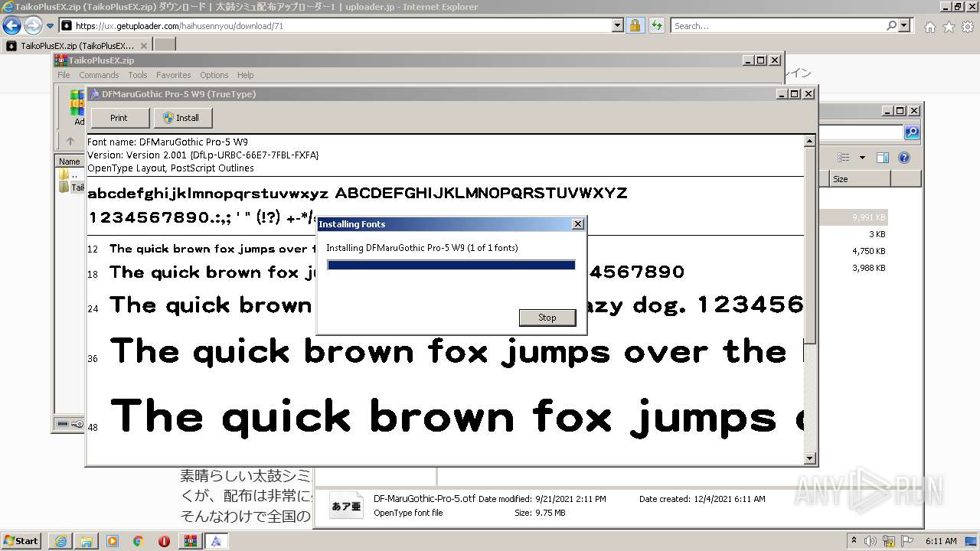Select the 4,750 KB file row
The width and height of the screenshot is (980, 551).
tap(853, 251)
